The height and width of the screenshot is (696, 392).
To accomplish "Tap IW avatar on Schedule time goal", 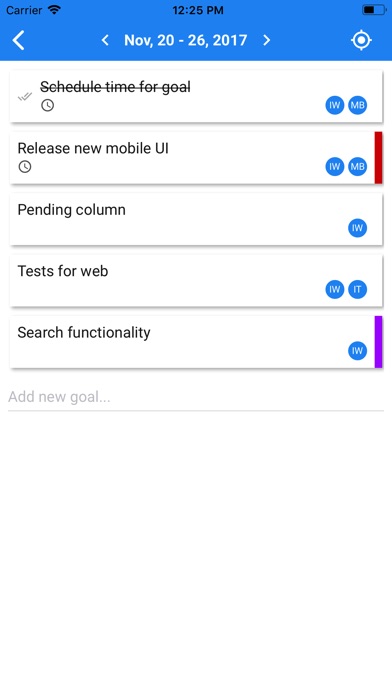I will [335, 105].
